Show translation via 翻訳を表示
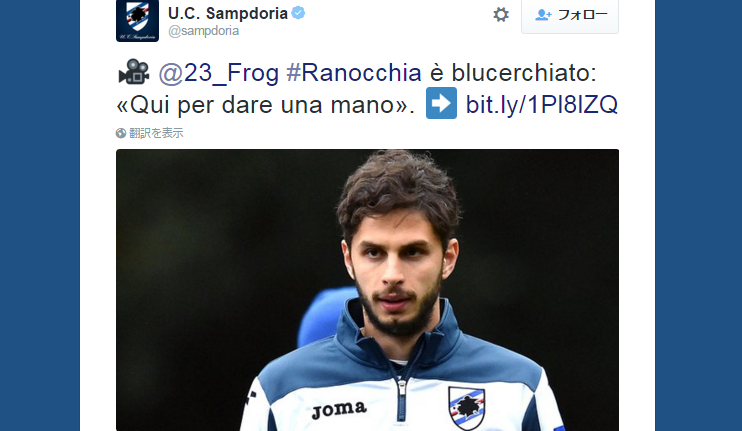 pyautogui.click(x=156, y=133)
